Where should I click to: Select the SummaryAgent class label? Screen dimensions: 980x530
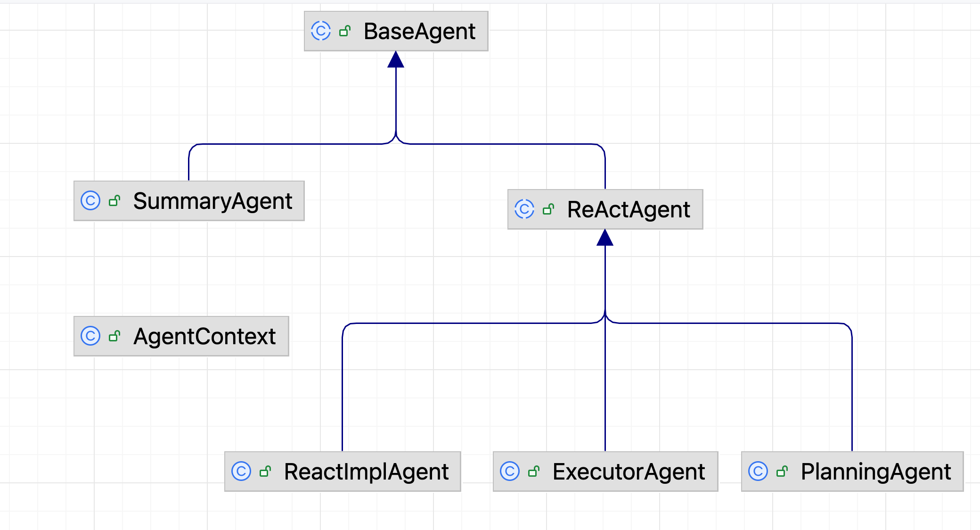click(212, 201)
